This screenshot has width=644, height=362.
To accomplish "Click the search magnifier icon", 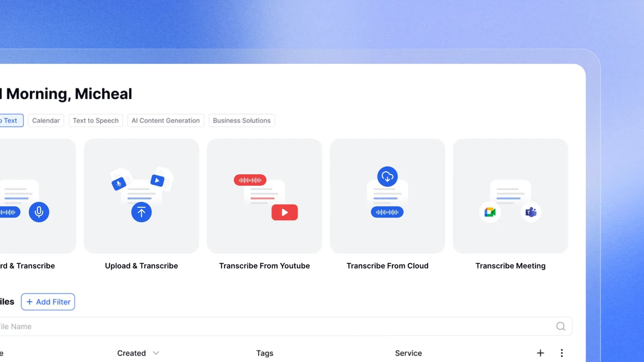I will 560,326.
